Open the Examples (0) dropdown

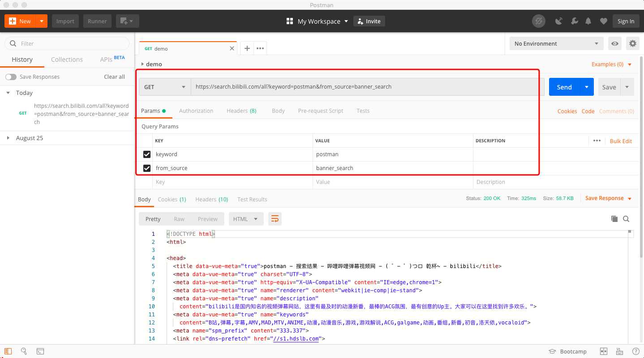pos(611,64)
